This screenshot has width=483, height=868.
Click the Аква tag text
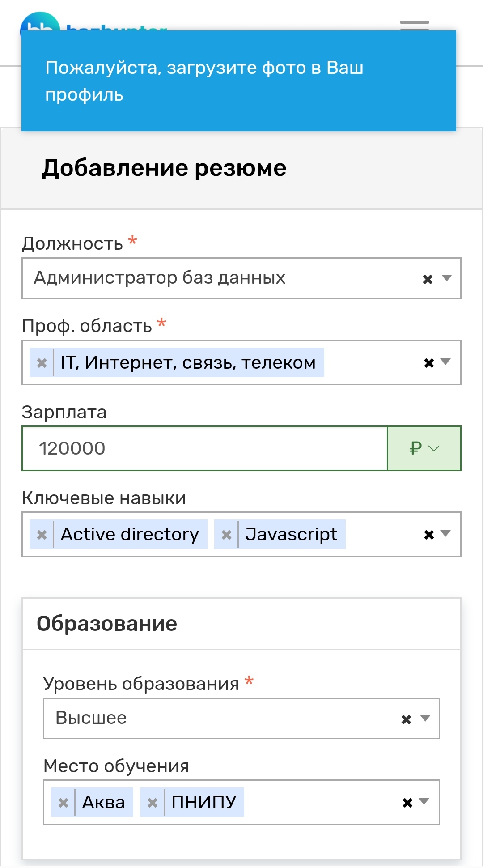click(x=103, y=802)
